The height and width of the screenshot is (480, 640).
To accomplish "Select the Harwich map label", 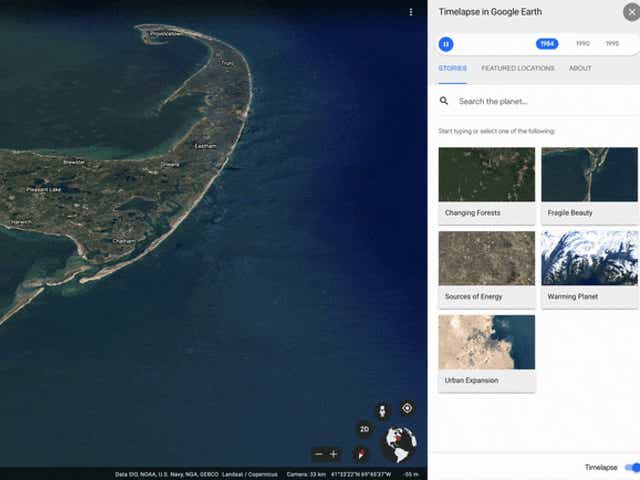I will pos(20,222).
